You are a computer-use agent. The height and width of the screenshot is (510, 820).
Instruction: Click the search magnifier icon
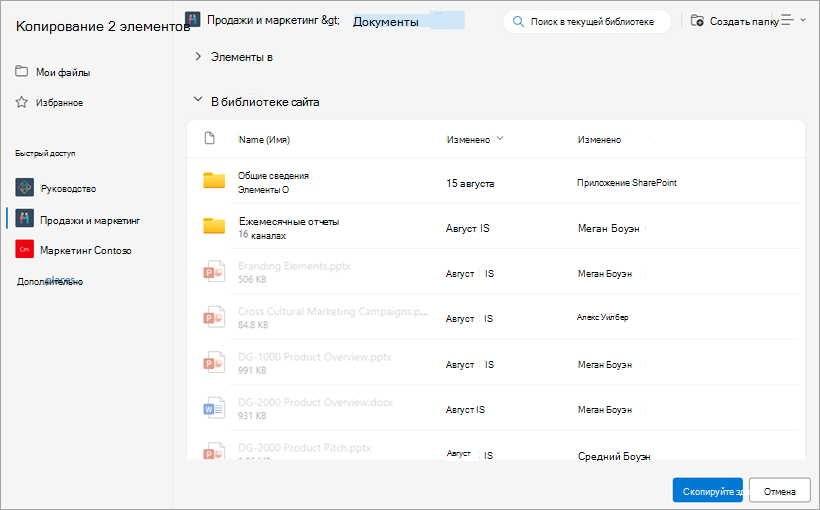[518, 21]
